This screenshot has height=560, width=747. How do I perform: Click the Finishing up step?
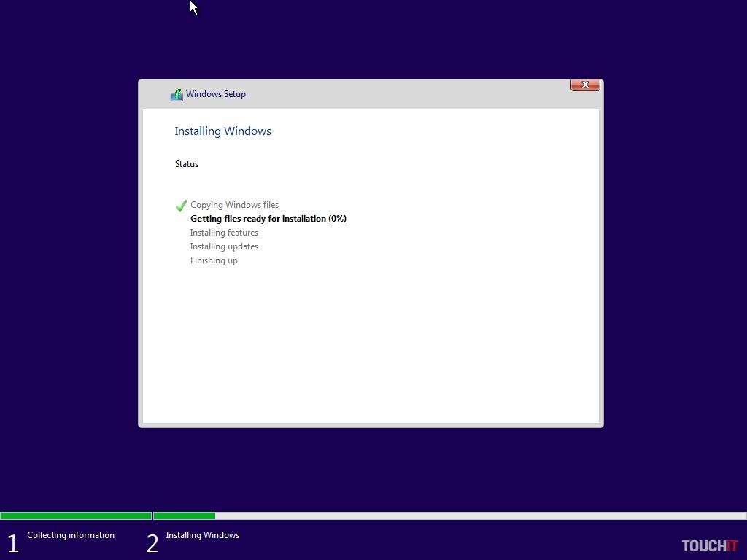click(x=214, y=260)
